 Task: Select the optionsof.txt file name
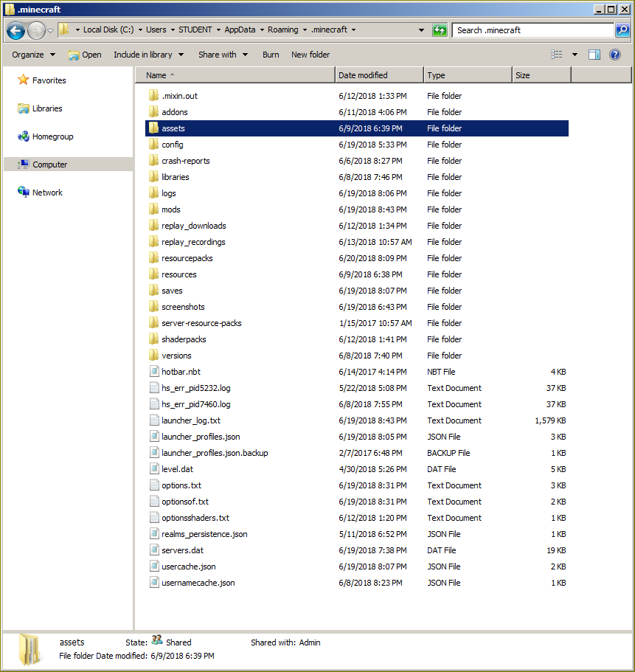185,502
